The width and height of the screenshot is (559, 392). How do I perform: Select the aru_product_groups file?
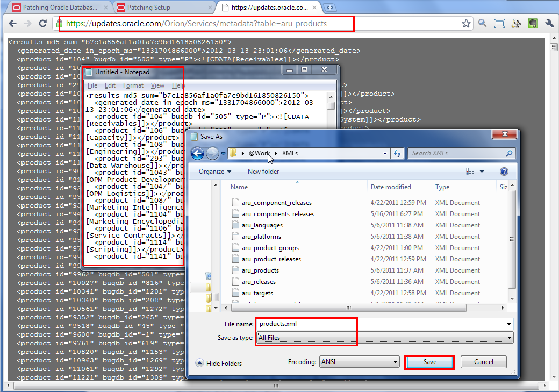click(270, 248)
